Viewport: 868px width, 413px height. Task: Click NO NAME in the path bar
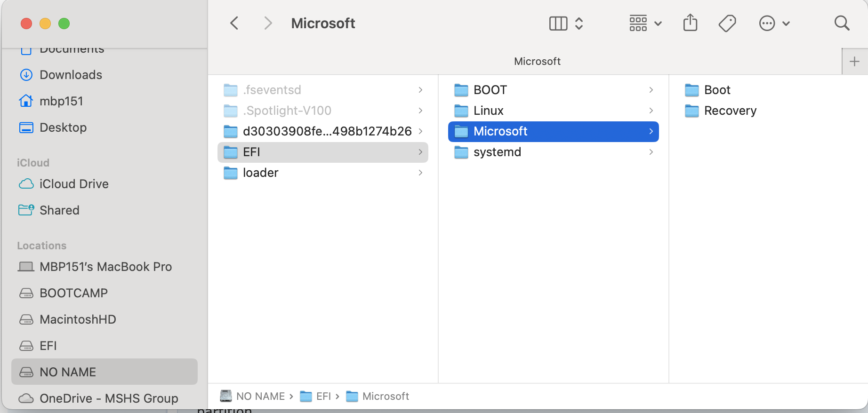pyautogui.click(x=260, y=396)
